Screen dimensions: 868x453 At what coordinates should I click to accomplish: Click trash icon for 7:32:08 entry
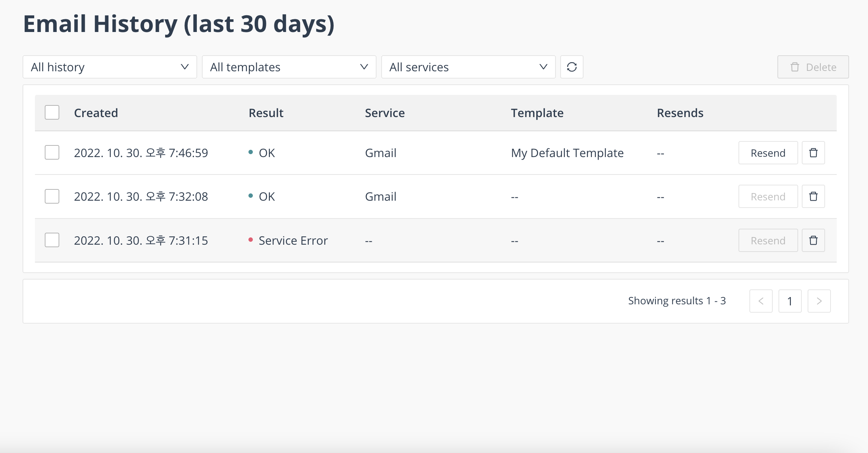(813, 196)
